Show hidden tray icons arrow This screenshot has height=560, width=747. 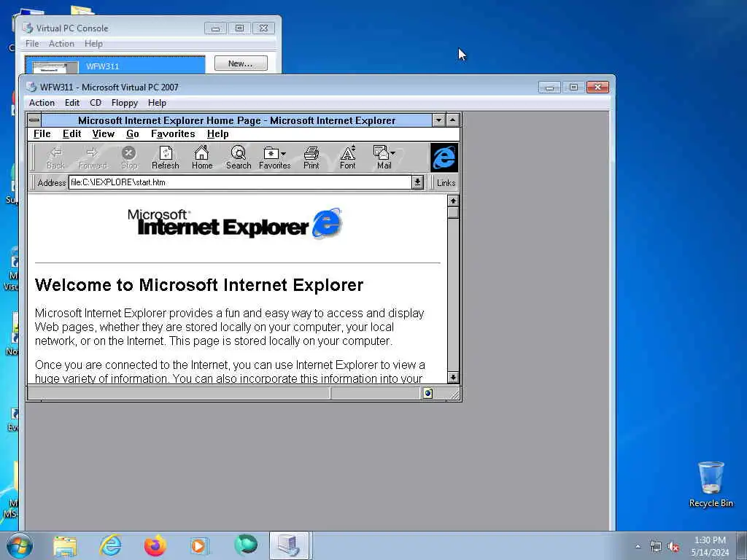tap(638, 547)
